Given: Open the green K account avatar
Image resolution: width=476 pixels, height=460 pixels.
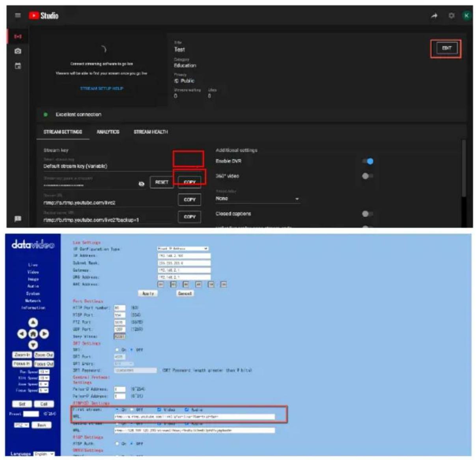Looking at the screenshot, I should tap(467, 16).
